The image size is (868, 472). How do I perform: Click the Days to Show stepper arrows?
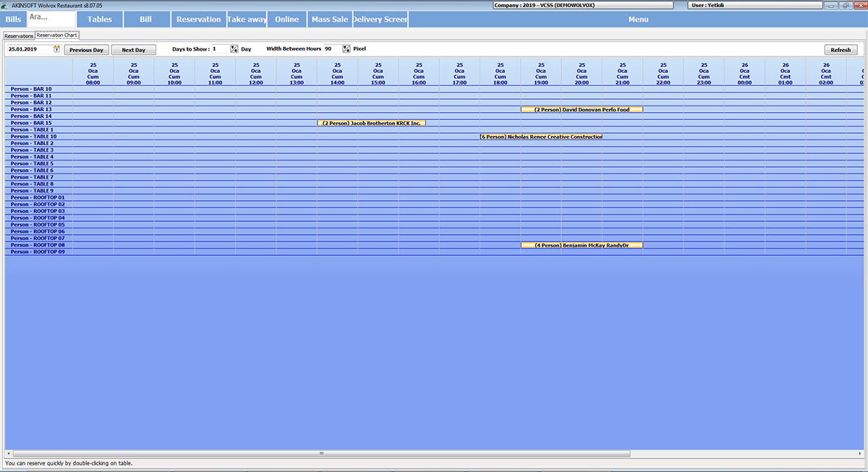pyautogui.click(x=234, y=49)
